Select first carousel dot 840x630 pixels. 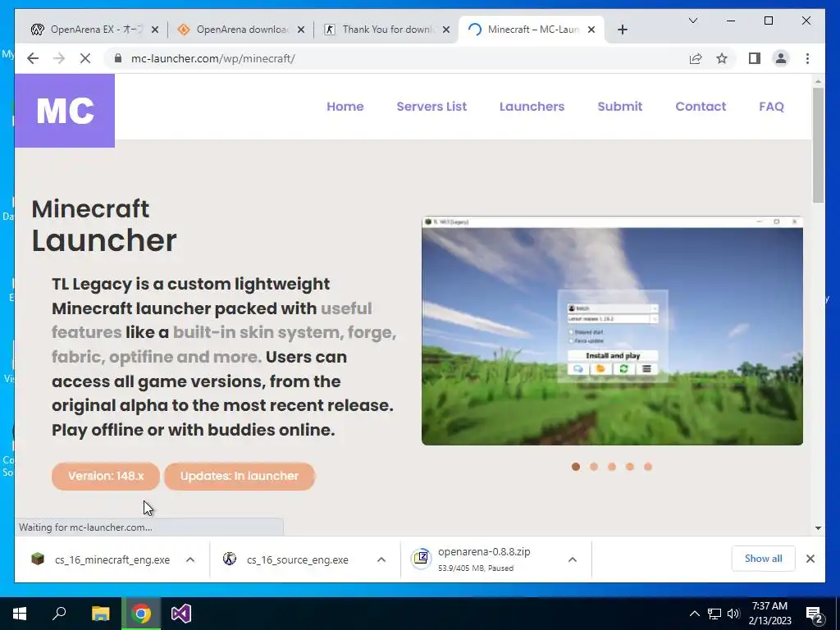[576, 467]
